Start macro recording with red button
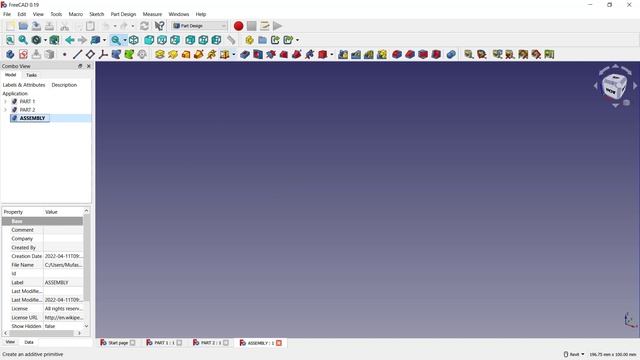The height and width of the screenshot is (360, 640). point(238,26)
